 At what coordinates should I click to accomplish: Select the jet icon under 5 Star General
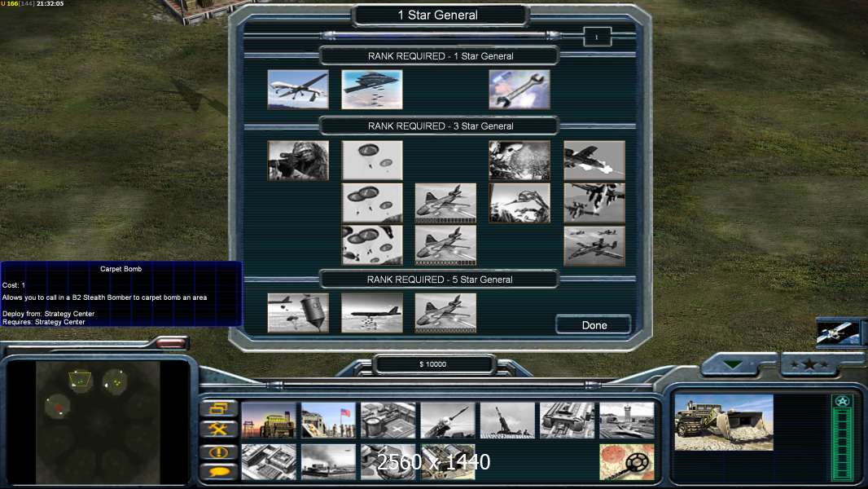(445, 313)
